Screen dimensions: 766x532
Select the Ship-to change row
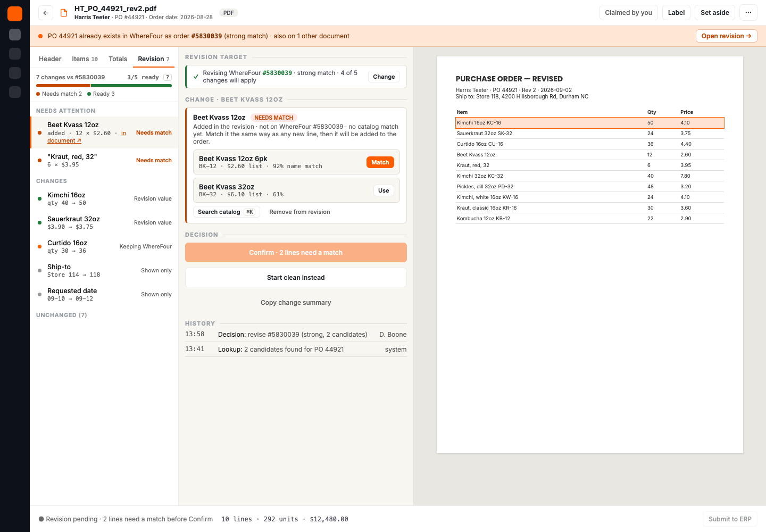104,270
